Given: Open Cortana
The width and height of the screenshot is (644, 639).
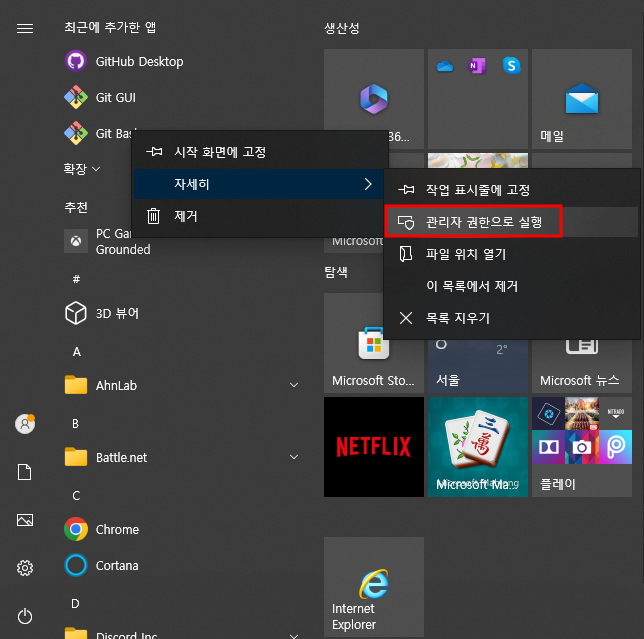Looking at the screenshot, I should [x=101, y=565].
